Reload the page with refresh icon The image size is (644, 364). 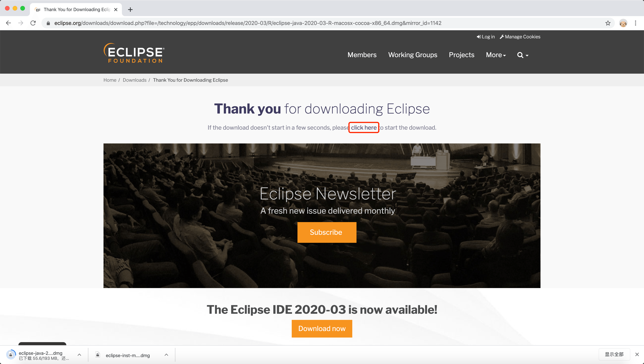tap(33, 23)
